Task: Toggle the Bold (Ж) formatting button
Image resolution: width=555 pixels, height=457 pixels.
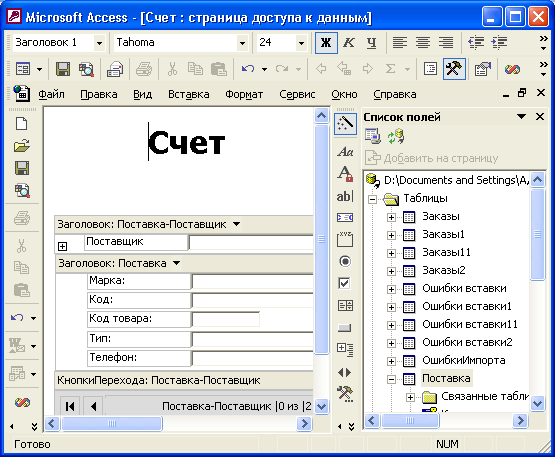Action: [326, 43]
